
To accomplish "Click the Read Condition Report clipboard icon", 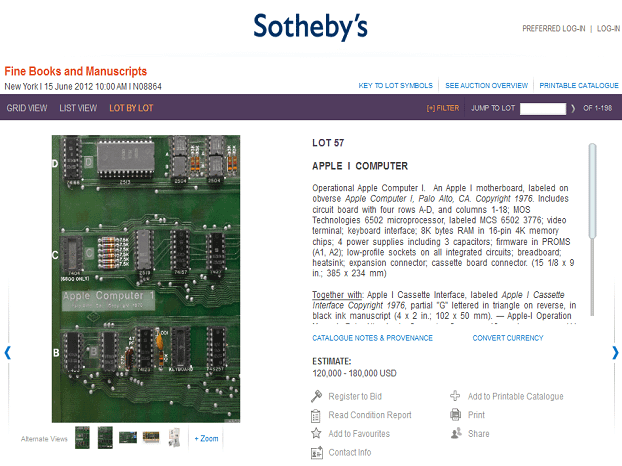I will coord(316,415).
